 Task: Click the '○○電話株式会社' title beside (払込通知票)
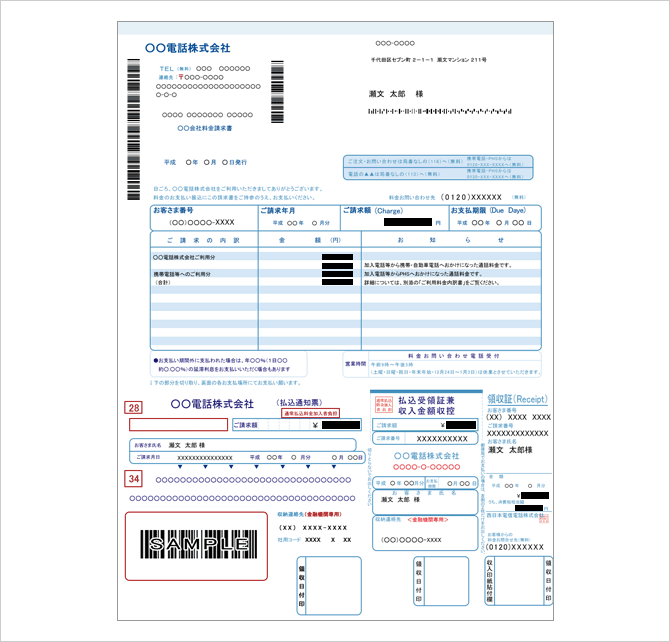click(x=212, y=404)
